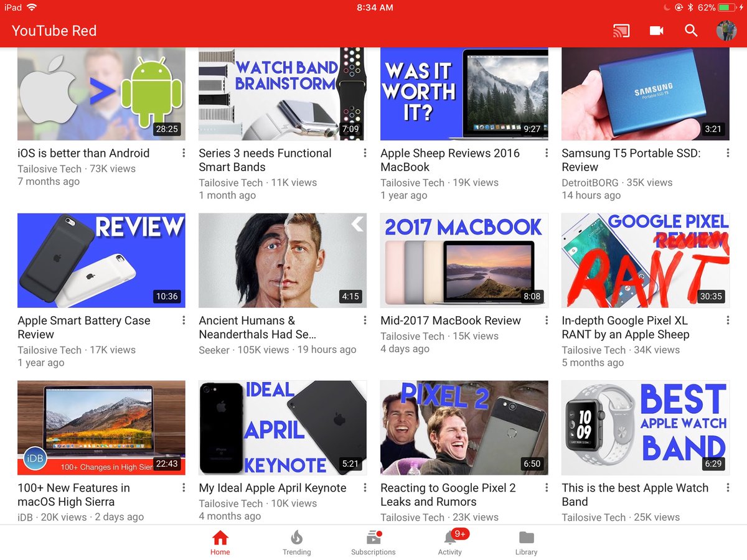Open the title Reacting to Google Pixel 2 Leaks and Rumors
This screenshot has width=747, height=560.
point(448,495)
